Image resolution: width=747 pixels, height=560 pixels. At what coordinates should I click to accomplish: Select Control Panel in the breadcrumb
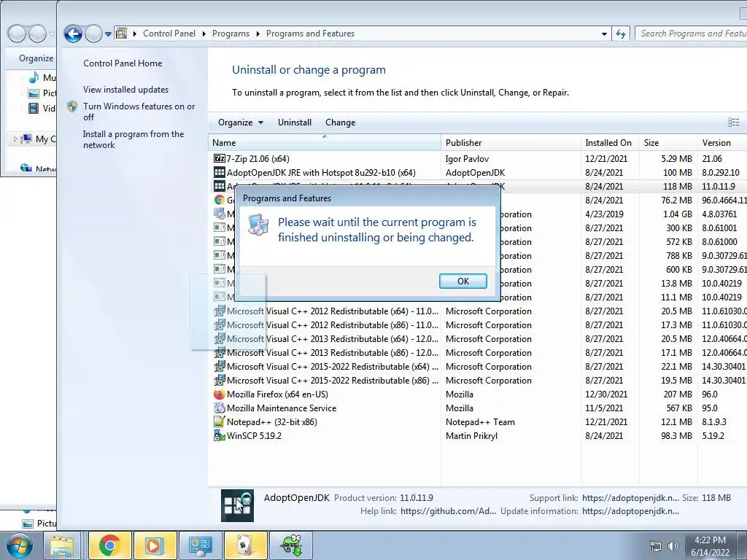pyautogui.click(x=169, y=34)
